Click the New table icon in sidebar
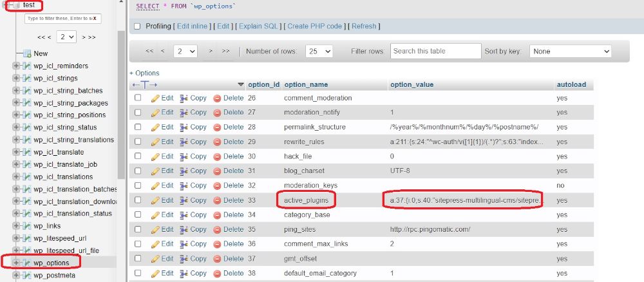Viewport: 644px width, 282px height. click(x=27, y=53)
